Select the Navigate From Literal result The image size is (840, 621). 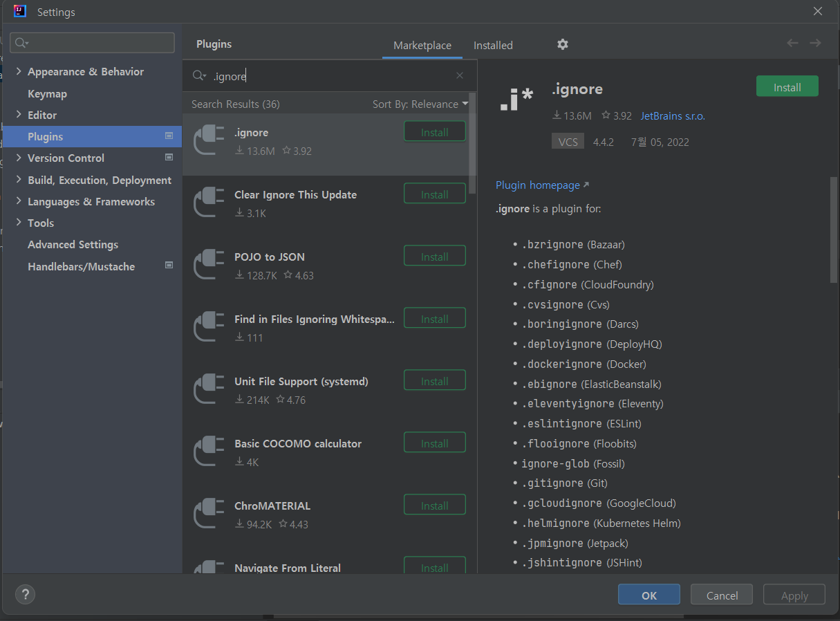tap(329, 562)
